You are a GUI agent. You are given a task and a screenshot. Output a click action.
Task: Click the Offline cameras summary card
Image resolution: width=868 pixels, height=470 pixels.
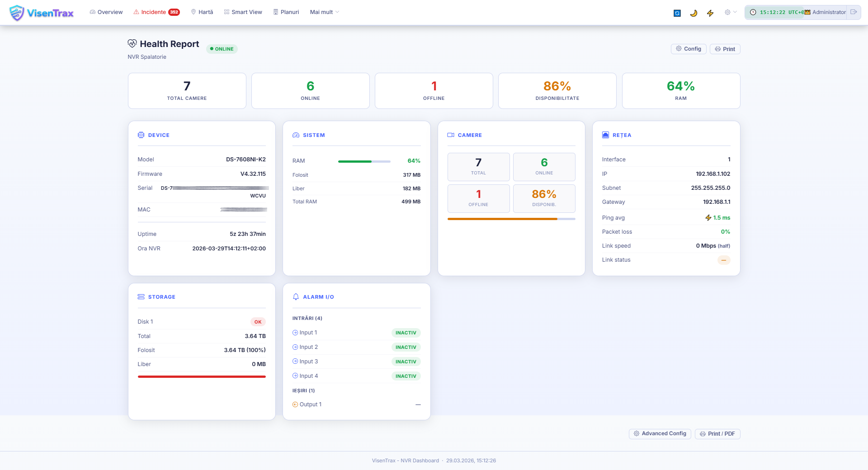click(x=434, y=91)
